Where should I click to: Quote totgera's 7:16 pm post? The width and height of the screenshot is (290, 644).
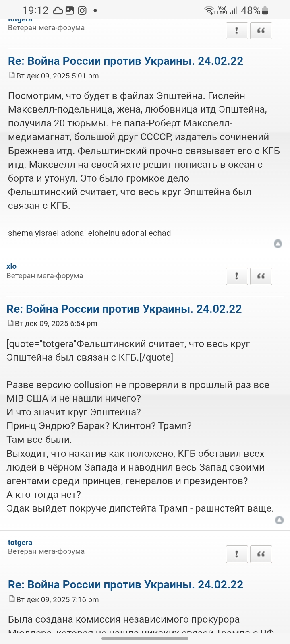click(261, 554)
